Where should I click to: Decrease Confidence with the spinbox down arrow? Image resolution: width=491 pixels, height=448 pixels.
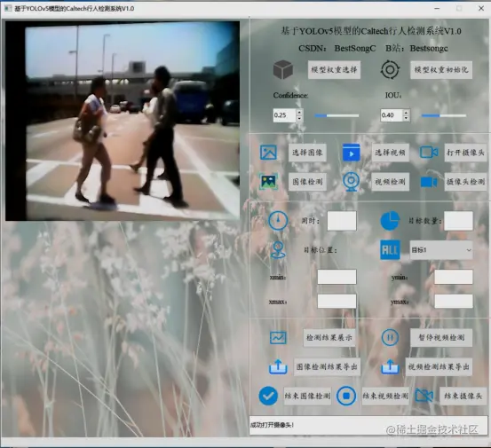(x=299, y=118)
